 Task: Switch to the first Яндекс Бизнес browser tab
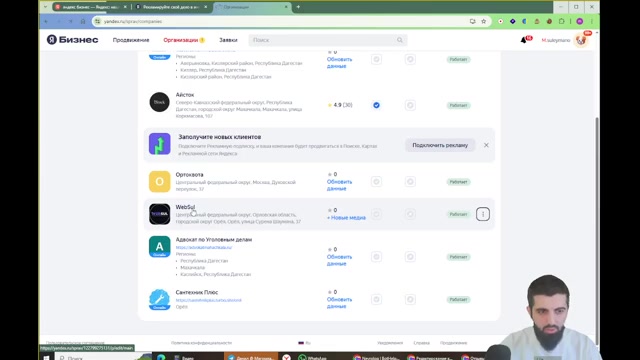(x=91, y=7)
